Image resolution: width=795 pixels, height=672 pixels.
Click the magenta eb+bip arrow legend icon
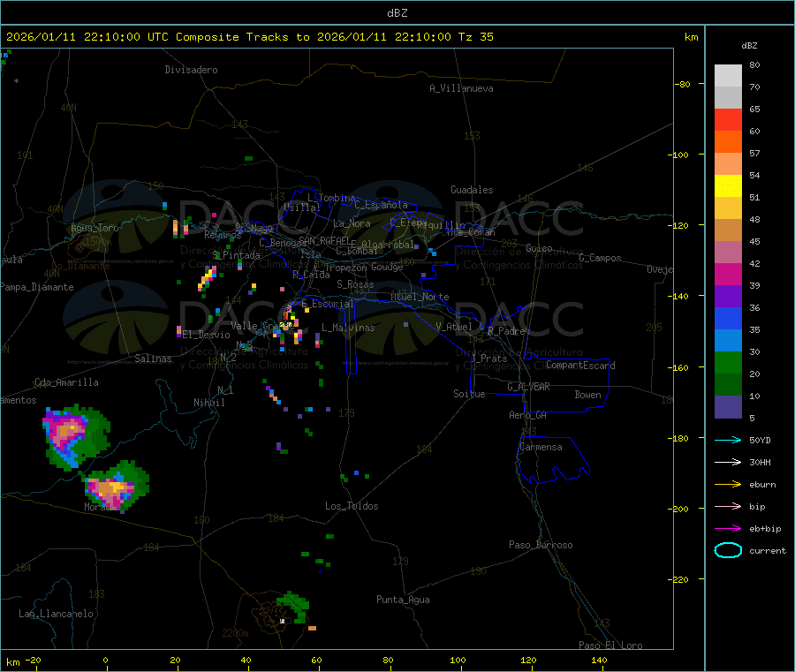[728, 529]
